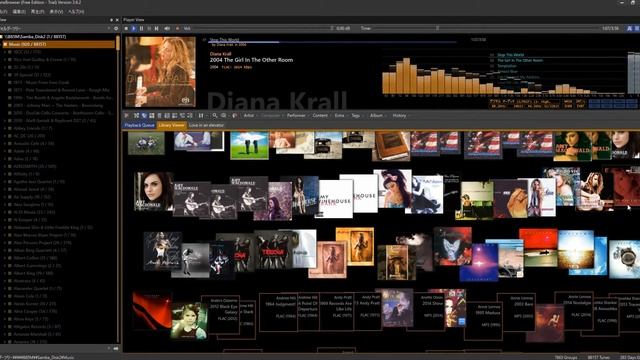Expand the 10CC folder
Viewport: 640px width, 360px height.
pos(5,52)
